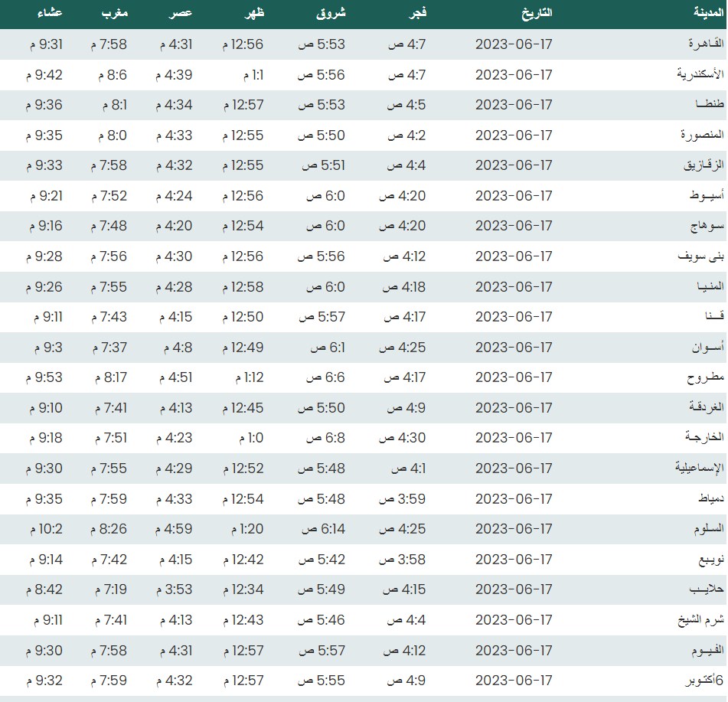Click the التاريخ column header
The image size is (728, 702).
[x=536, y=13]
